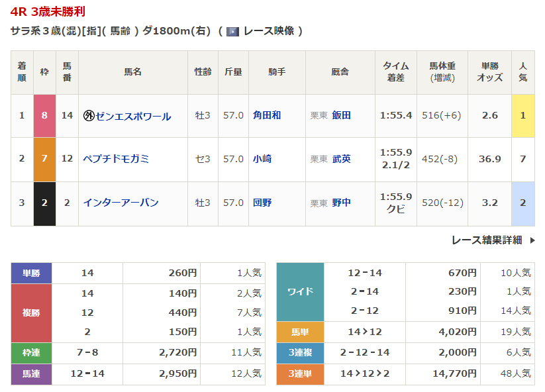
Task: Open trainer 野中 stable page
Action: [342, 203]
